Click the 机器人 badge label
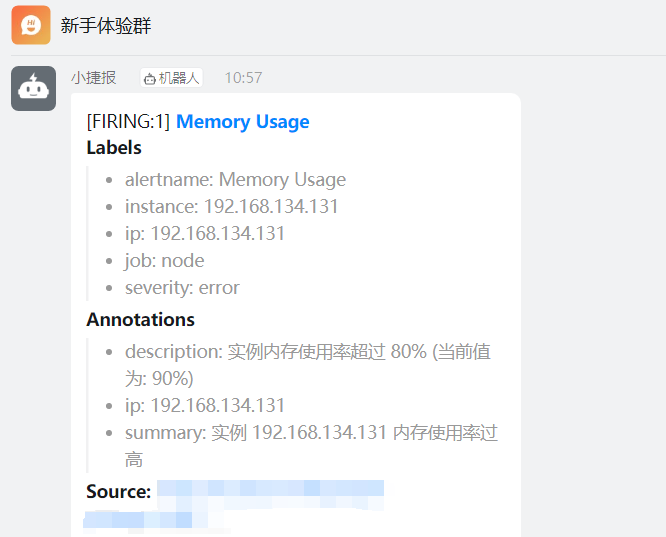This screenshot has height=537, width=666. (172, 78)
